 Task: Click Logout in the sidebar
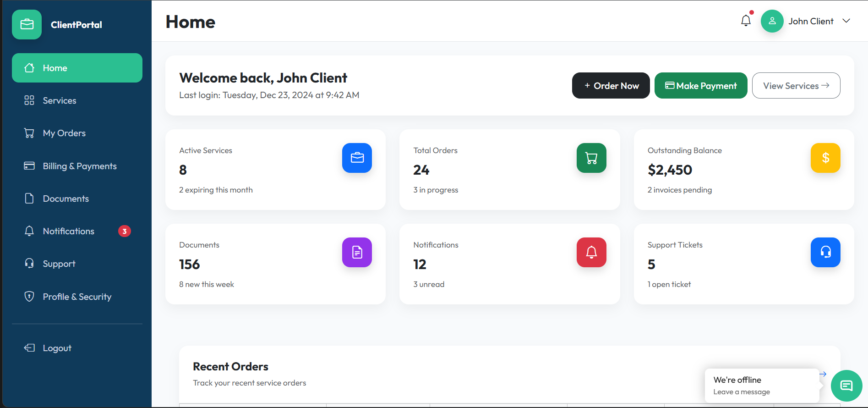pos(77,348)
